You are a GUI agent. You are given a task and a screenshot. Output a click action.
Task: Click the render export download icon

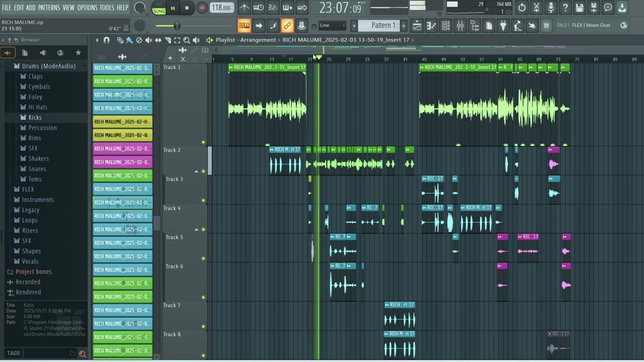click(x=622, y=8)
